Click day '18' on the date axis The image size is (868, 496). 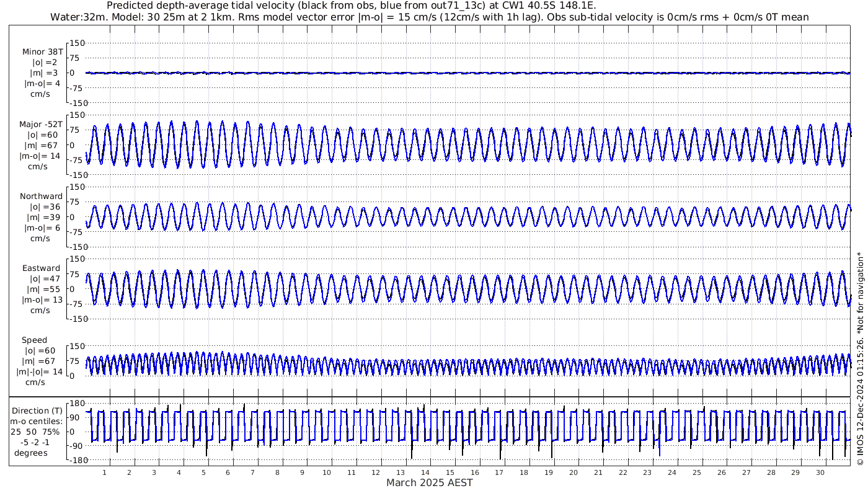pos(524,472)
